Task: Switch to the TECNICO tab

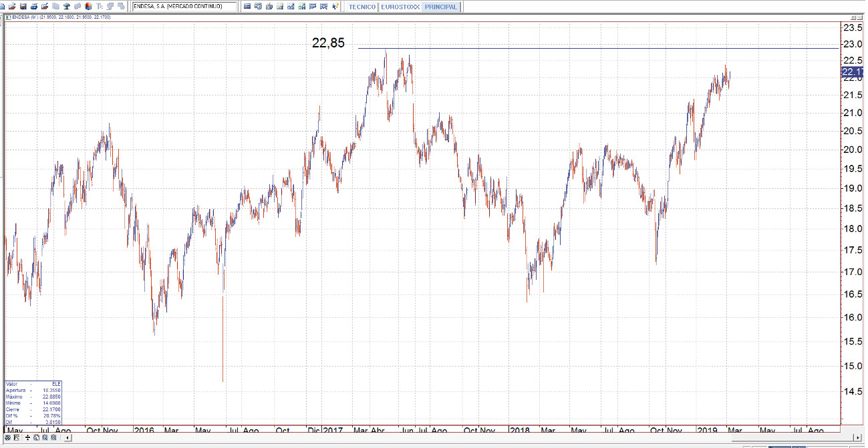Action: pyautogui.click(x=361, y=7)
